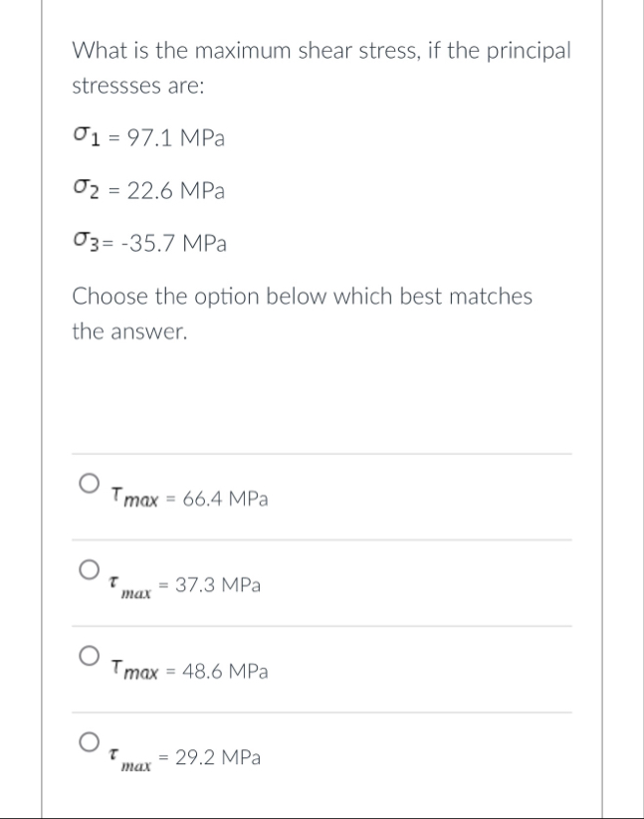Select the radio button for 66.4 MPa
The width and height of the screenshot is (644, 819).
90,484
